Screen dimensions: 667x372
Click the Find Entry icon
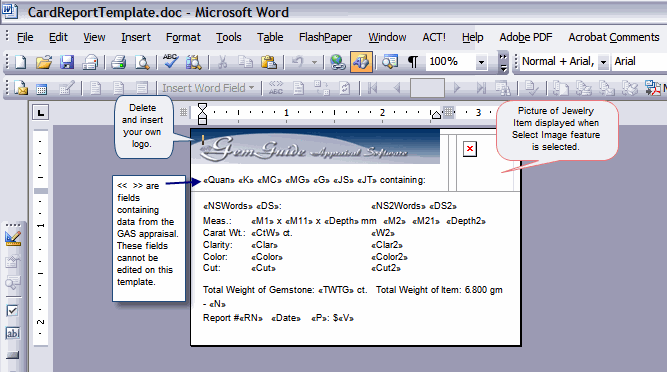point(503,88)
